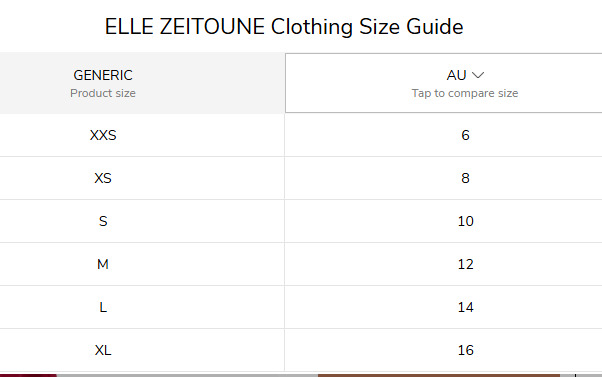Click AU size value 6
The width and height of the screenshot is (602, 377).
pyautogui.click(x=465, y=135)
